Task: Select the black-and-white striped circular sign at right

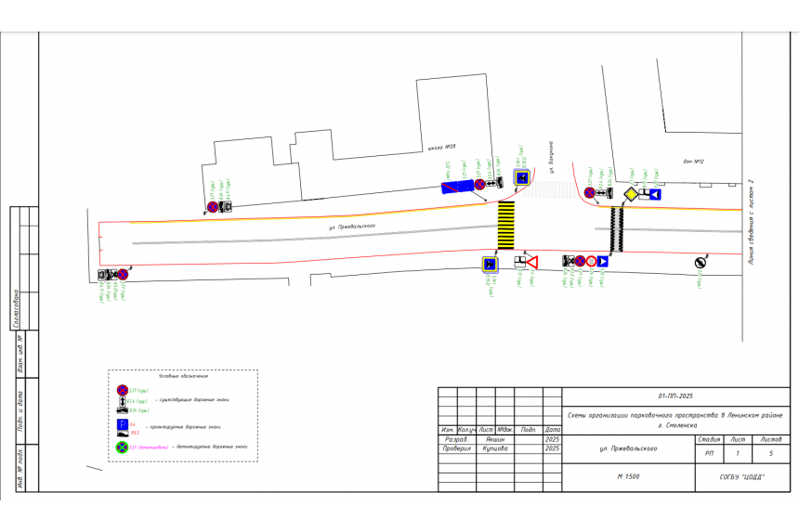Action: [701, 263]
